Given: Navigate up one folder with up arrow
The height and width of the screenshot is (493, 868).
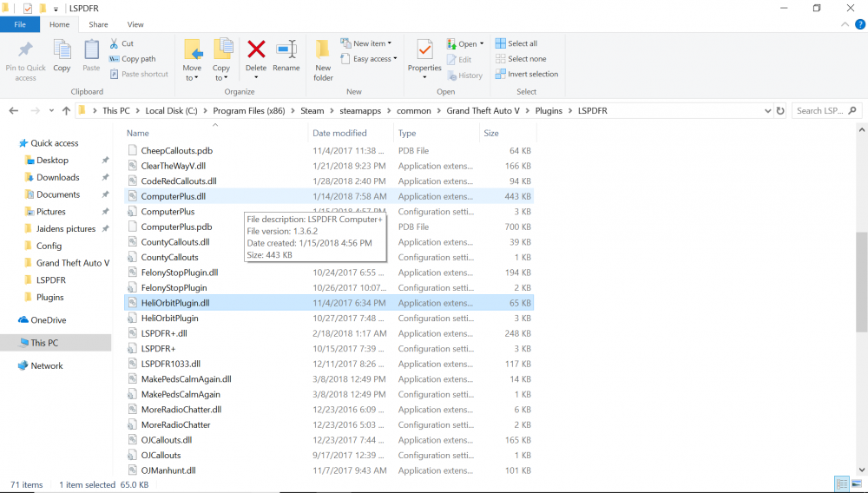Looking at the screenshot, I should click(x=66, y=111).
